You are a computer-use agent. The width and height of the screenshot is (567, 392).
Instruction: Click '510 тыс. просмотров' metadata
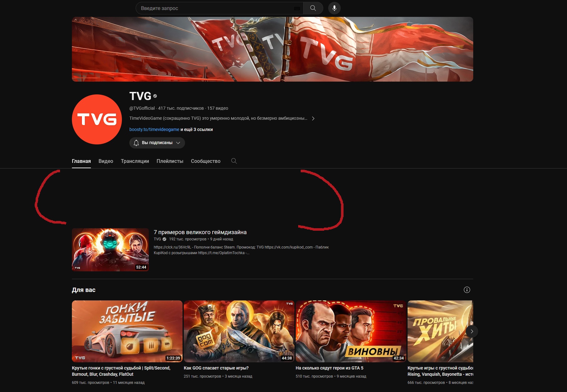(x=314, y=376)
